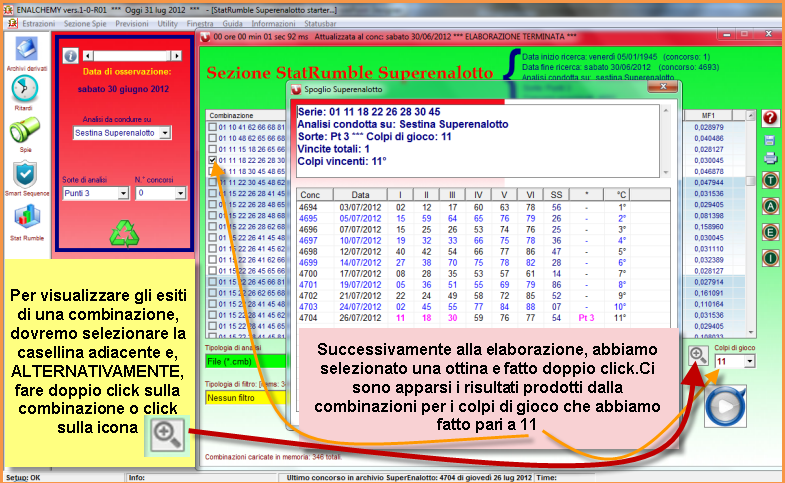The width and height of the screenshot is (785, 483).
Task: Open the Informazioni menu
Action: tap(273, 24)
